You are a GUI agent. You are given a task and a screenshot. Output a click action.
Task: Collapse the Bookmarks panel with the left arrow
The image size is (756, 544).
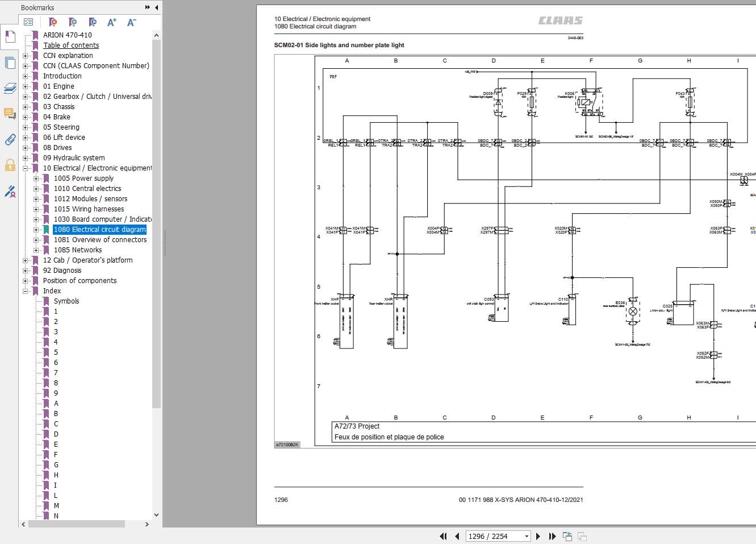[x=156, y=7]
